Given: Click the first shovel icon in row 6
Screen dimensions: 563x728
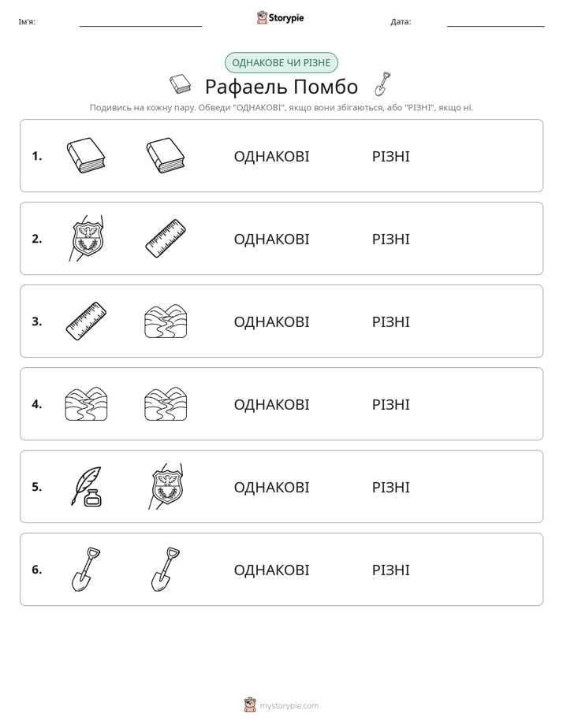Looking at the screenshot, I should coord(86,569).
